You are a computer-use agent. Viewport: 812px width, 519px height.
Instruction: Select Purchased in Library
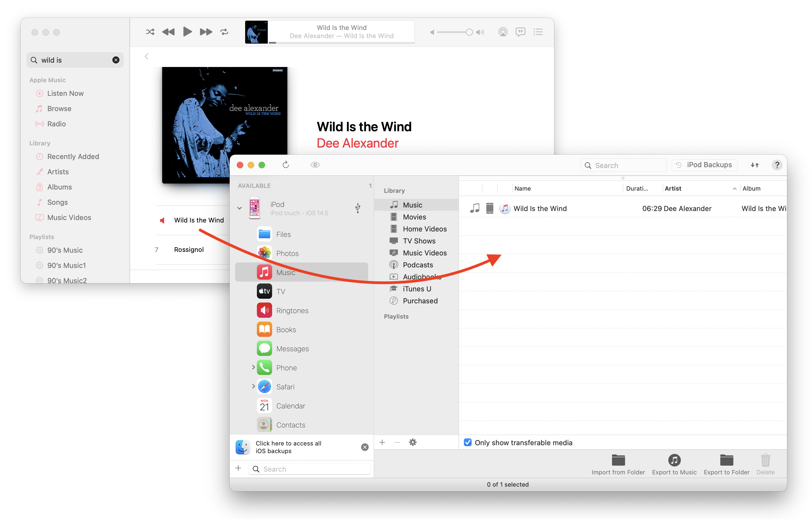416,301
